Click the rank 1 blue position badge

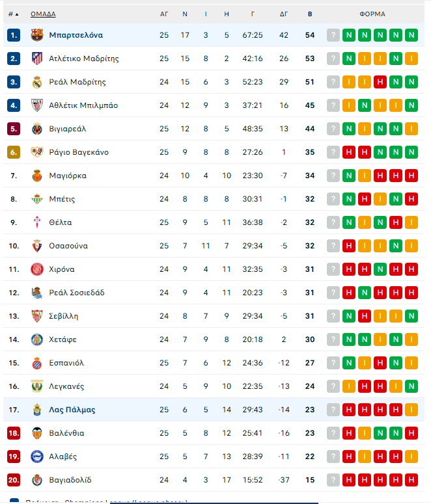point(14,35)
